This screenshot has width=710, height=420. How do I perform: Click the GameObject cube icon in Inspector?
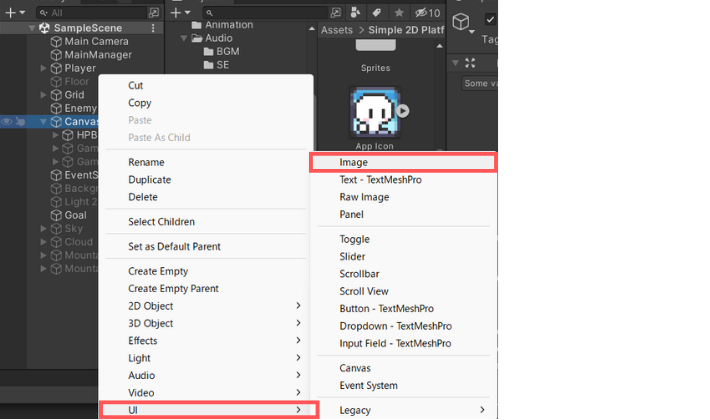tap(462, 22)
